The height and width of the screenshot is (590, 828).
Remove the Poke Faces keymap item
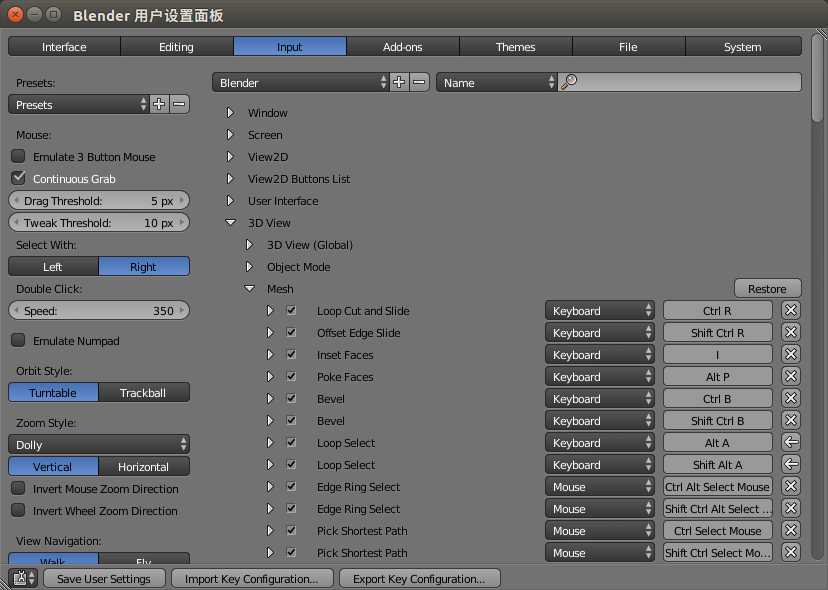[791, 377]
